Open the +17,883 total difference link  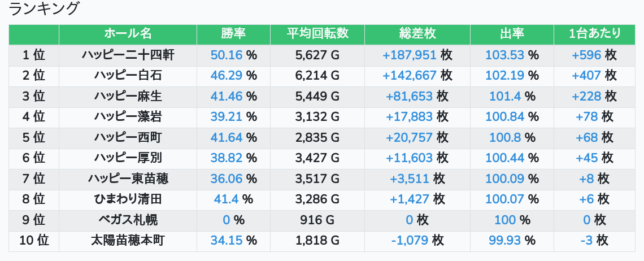409,117
